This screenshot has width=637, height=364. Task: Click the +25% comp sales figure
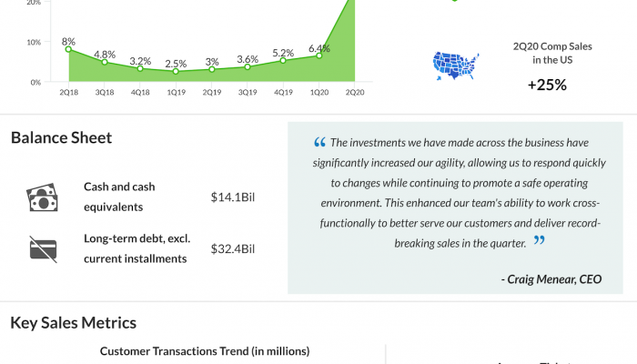click(x=547, y=86)
